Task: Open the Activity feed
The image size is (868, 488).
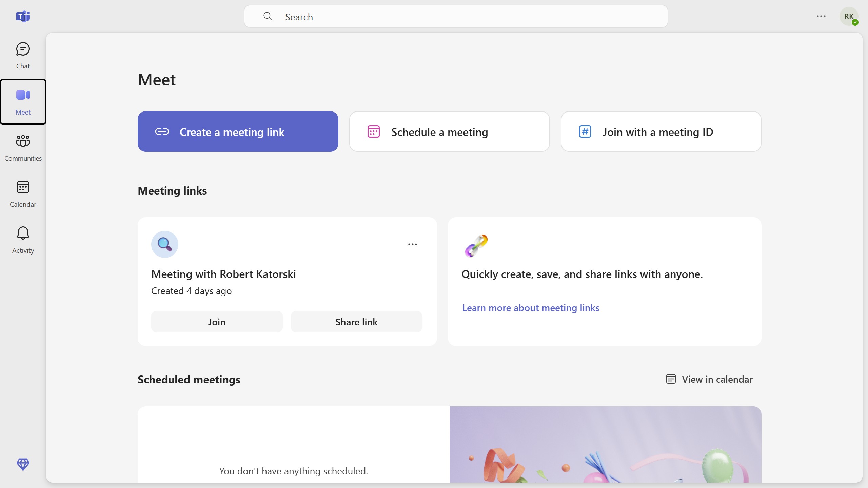Action: 23,240
